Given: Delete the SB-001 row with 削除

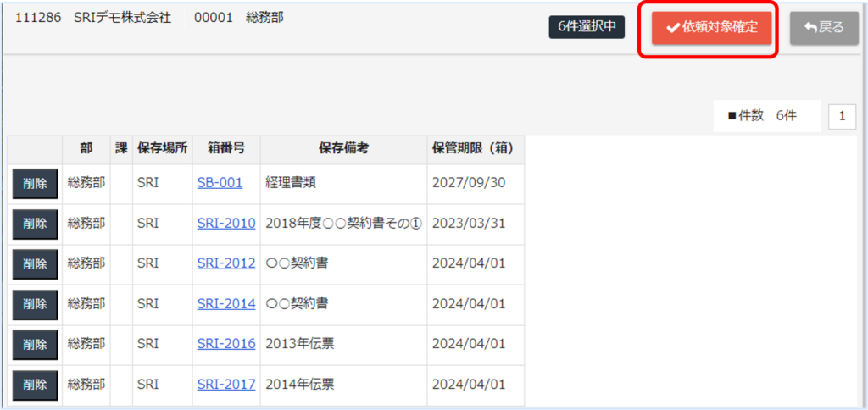Looking at the screenshot, I should [x=35, y=184].
